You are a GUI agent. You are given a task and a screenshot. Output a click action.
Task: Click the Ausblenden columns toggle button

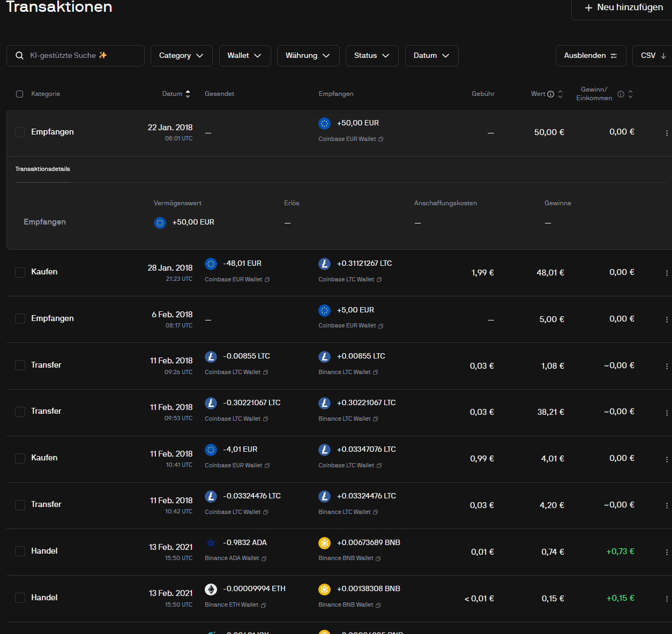point(591,56)
